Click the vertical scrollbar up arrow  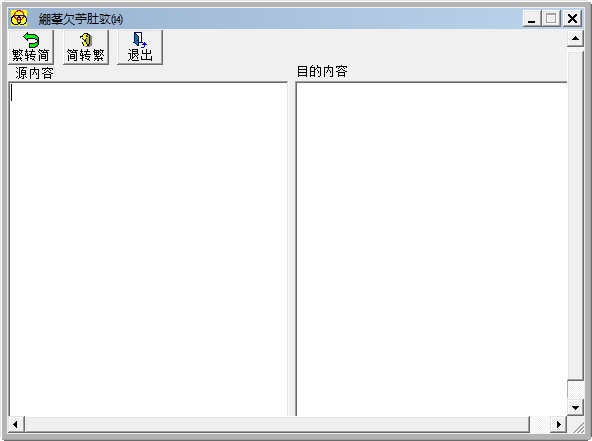pos(575,39)
